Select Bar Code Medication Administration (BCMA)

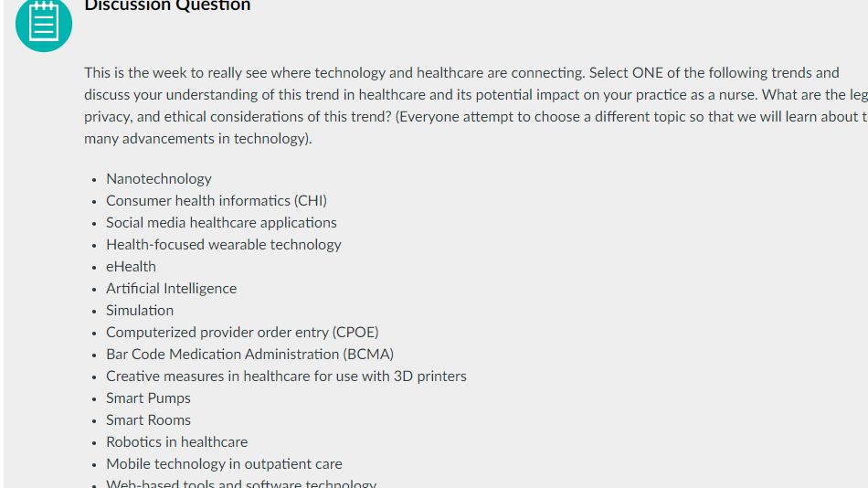[x=249, y=354]
